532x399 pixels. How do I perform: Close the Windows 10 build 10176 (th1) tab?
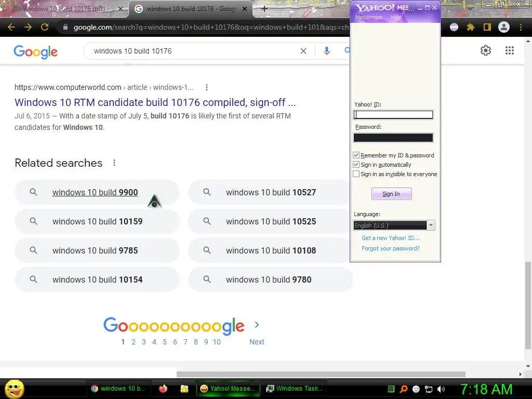click(120, 9)
